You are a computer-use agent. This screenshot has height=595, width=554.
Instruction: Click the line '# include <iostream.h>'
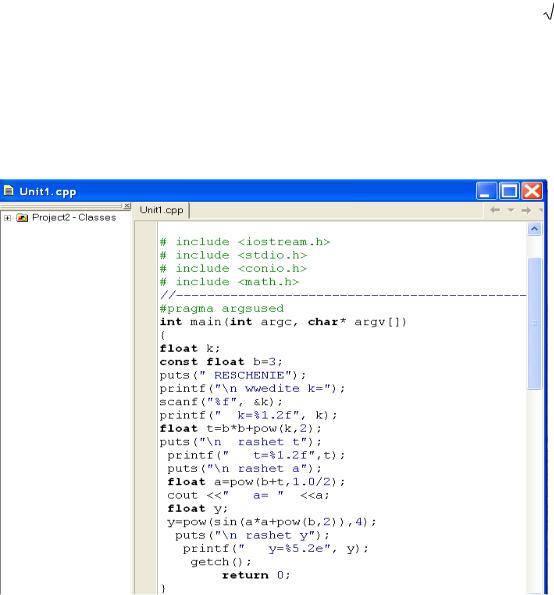245,242
